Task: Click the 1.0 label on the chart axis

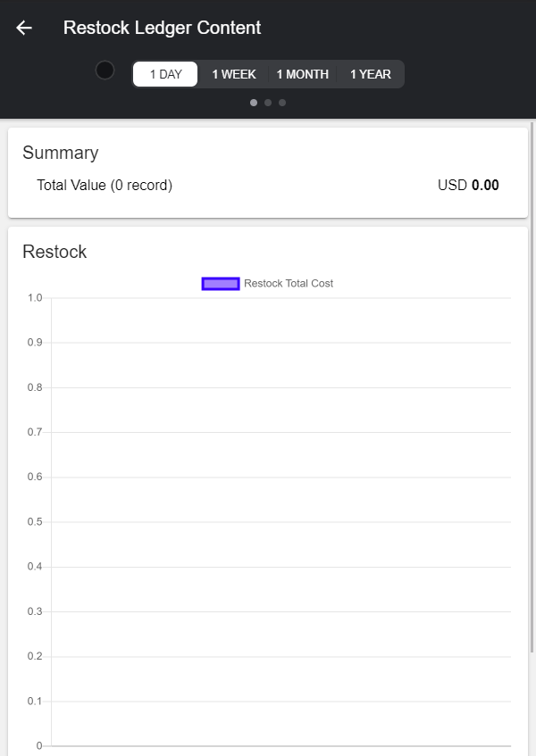Action: coord(35,297)
